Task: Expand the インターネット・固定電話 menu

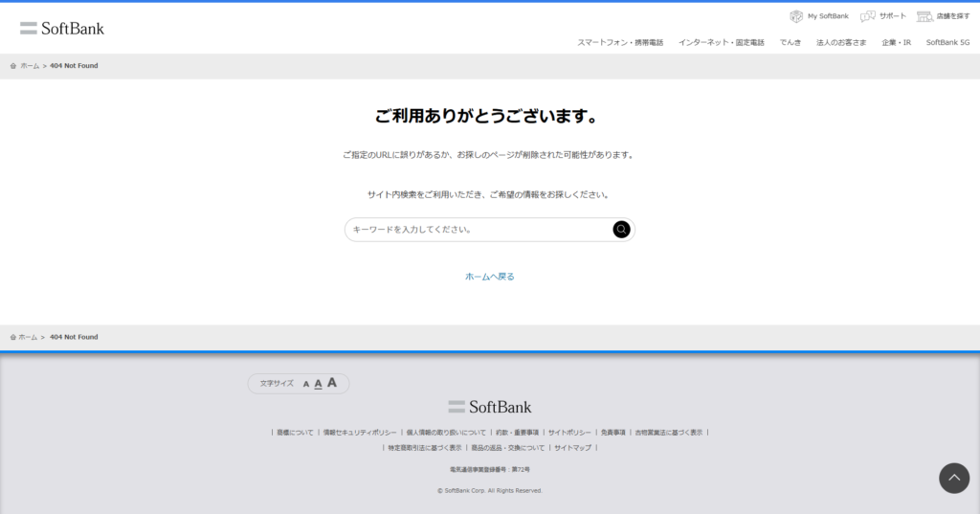Action: [721, 43]
